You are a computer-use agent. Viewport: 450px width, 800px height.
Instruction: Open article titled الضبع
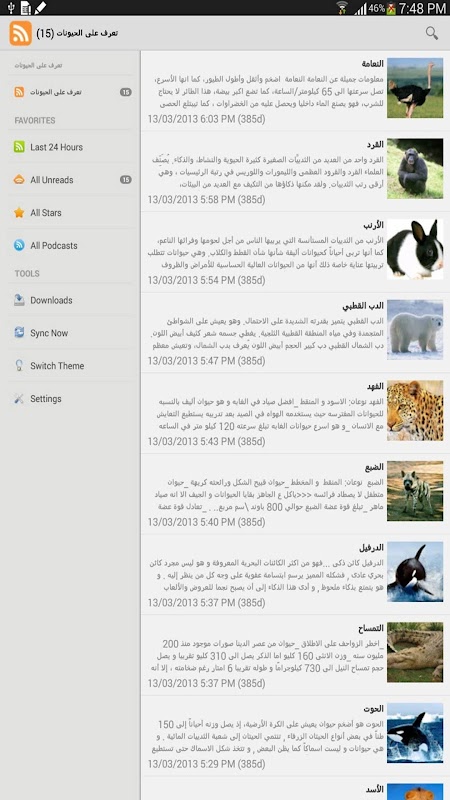[374, 467]
